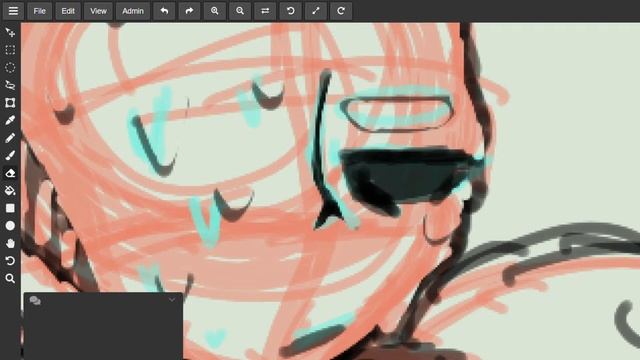This screenshot has height=360, width=640.
Task: Click the redo arrow button
Action: [x=189, y=11]
